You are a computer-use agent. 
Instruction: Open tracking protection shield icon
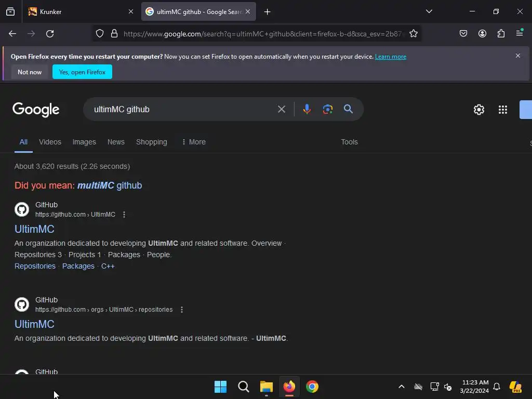[x=99, y=34]
